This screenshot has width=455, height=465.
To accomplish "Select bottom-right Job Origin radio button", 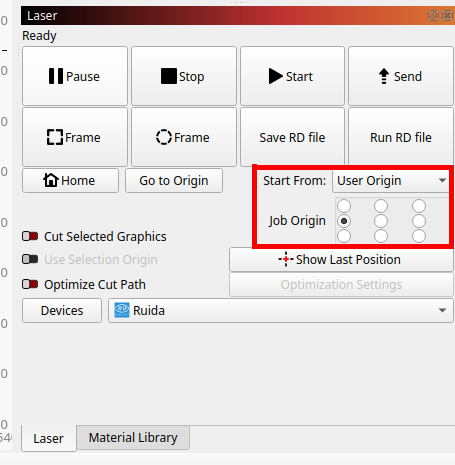I will [419, 236].
